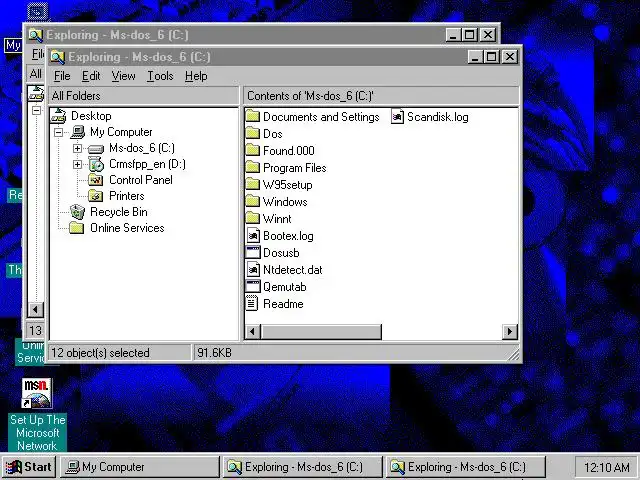
Task: Open the File menu
Action: [62, 76]
